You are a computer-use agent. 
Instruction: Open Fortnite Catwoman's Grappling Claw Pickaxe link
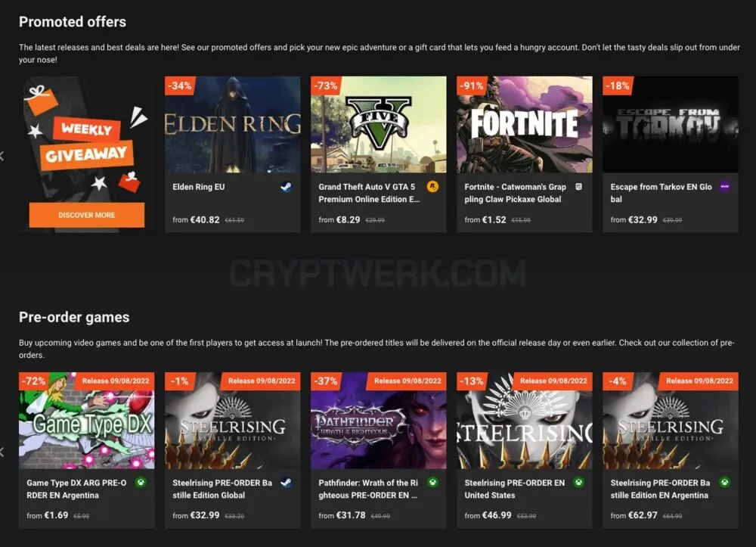515,193
